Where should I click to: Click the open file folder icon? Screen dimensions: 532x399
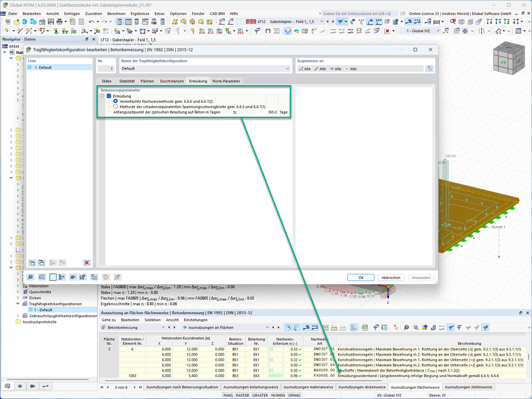[x=16, y=22]
